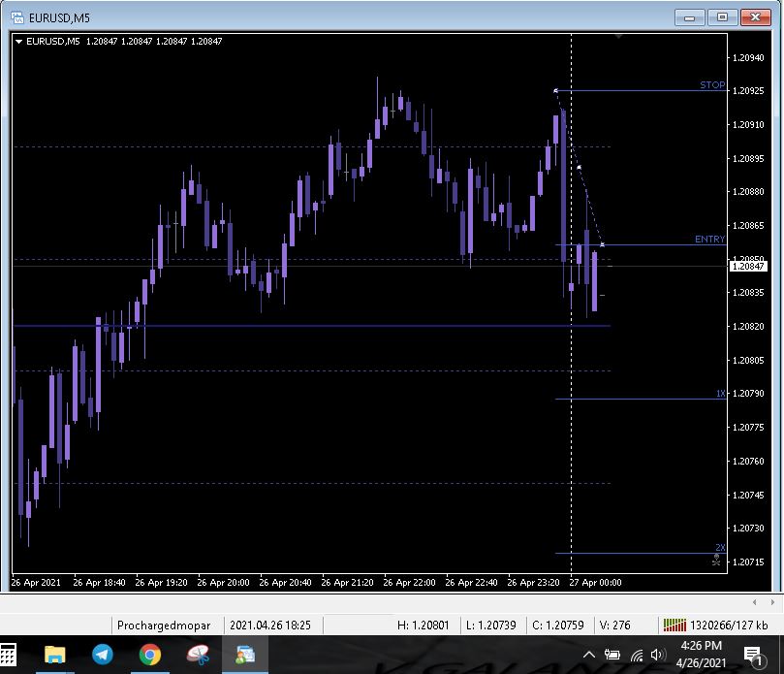
Task: Click the battery power tray icon
Action: tap(612, 655)
